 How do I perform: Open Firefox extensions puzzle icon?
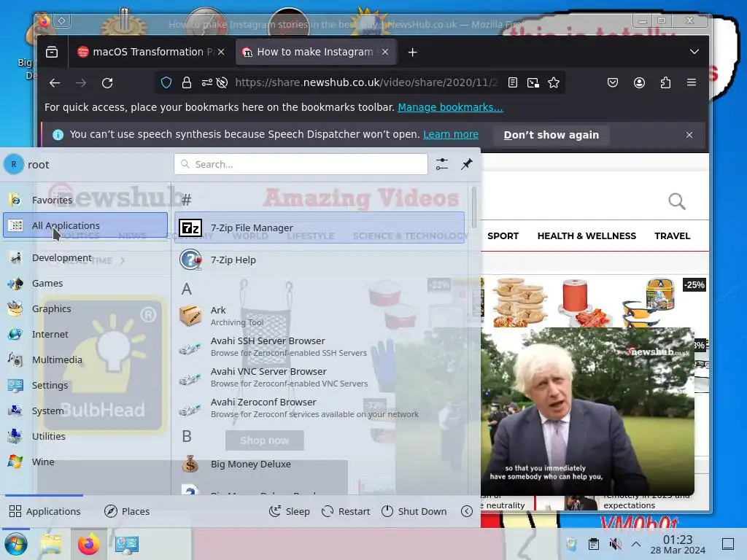(665, 83)
